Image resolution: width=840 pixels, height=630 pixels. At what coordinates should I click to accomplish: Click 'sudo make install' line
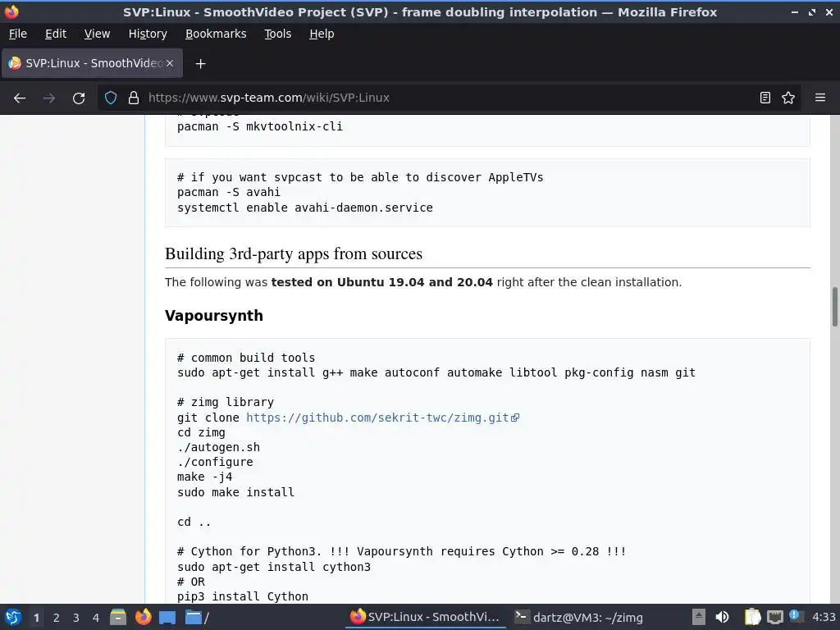point(235,492)
